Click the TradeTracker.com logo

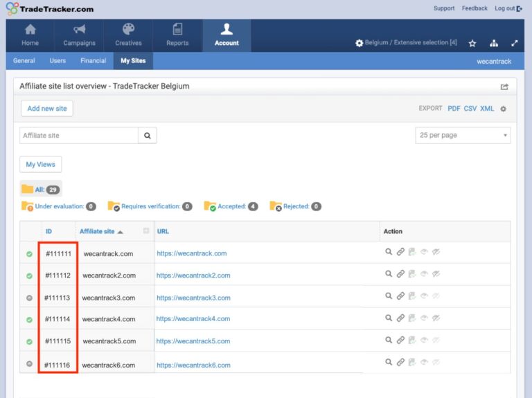pyautogui.click(x=50, y=9)
